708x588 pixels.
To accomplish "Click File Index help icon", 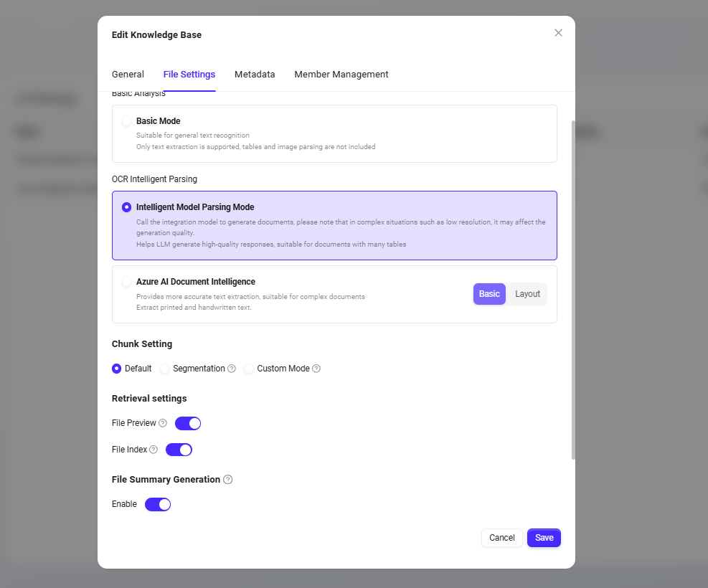I will pyautogui.click(x=154, y=450).
